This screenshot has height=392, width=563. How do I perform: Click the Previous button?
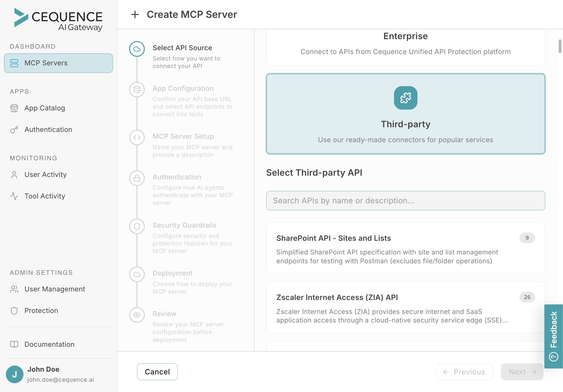point(464,372)
